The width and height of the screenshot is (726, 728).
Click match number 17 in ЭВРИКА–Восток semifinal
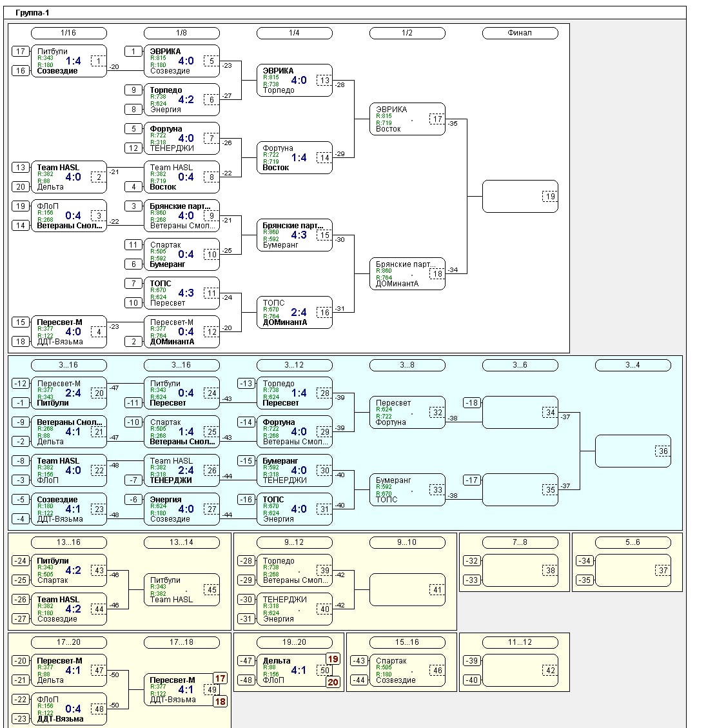437,119
